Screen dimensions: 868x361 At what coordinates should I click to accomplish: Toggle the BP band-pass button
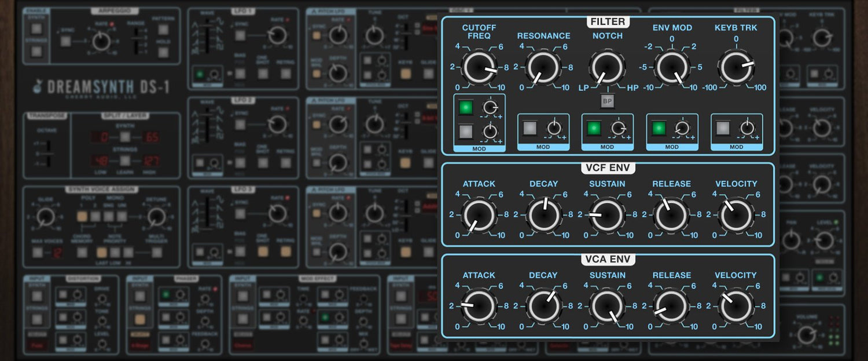click(607, 101)
